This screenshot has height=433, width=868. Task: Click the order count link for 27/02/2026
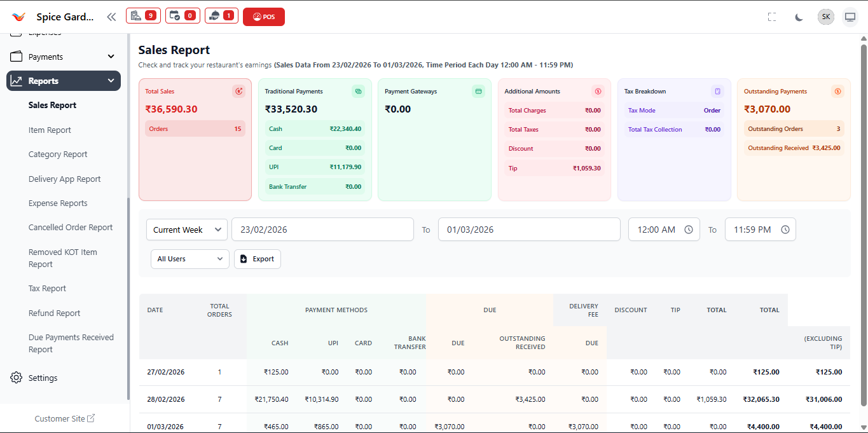point(219,372)
